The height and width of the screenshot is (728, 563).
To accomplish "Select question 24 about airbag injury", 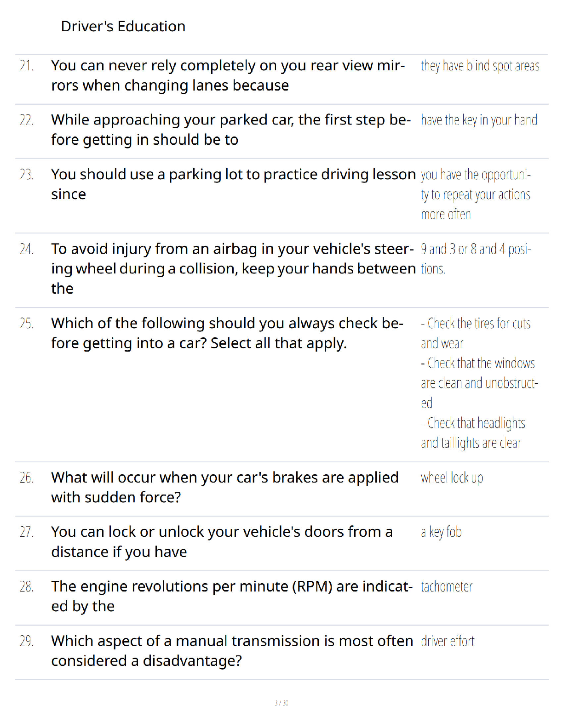I will [234, 268].
